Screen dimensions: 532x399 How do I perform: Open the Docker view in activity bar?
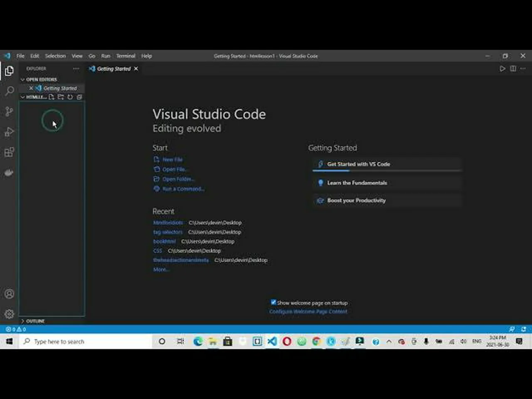pyautogui.click(x=9, y=172)
